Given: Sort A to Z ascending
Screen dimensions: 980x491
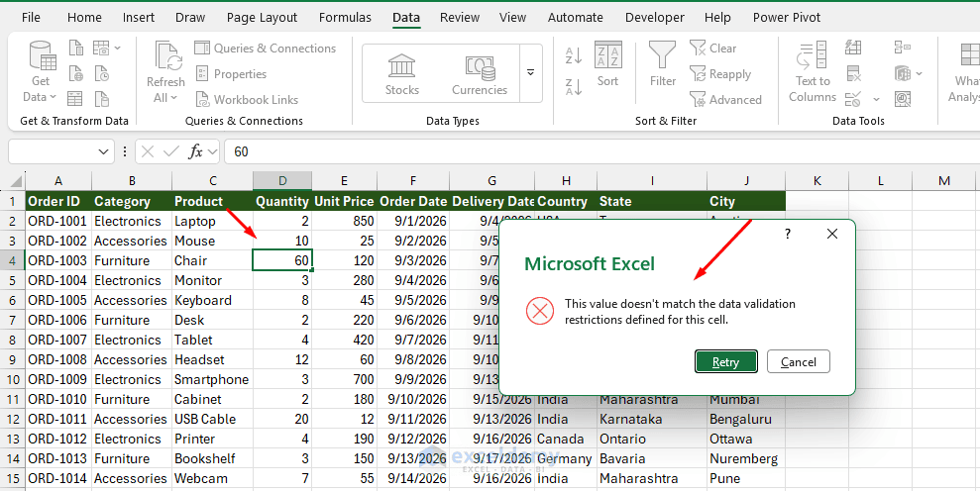Looking at the screenshot, I should 573,55.
